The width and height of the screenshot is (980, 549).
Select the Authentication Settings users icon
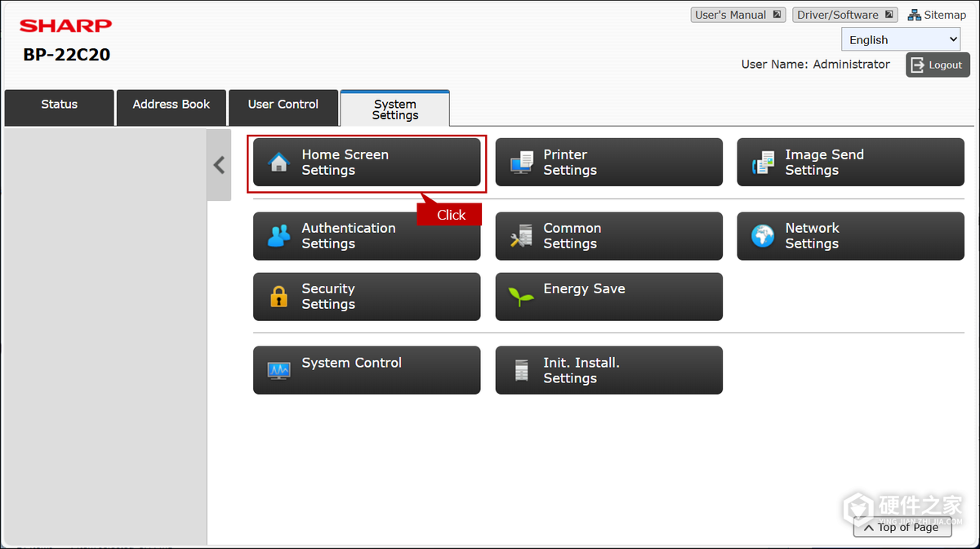pyautogui.click(x=279, y=236)
